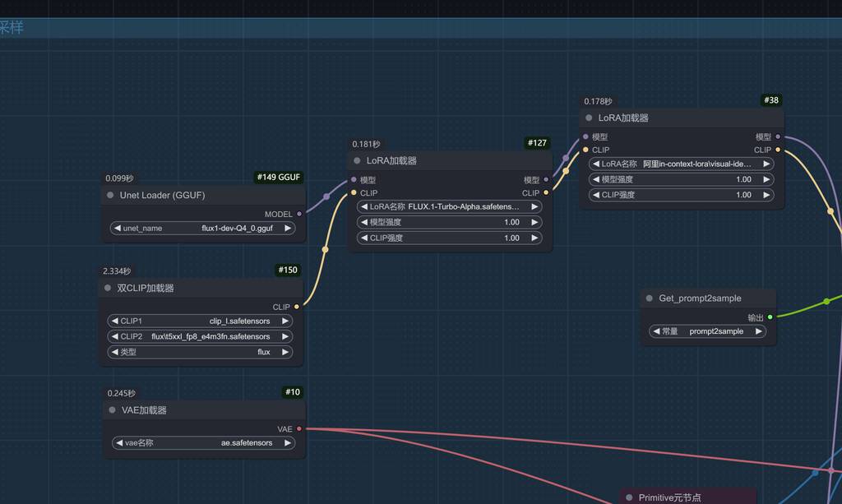
Task: Increase 模型强度 on FLUX.1-Turbo-Alpha LoRA node
Action: (534, 222)
